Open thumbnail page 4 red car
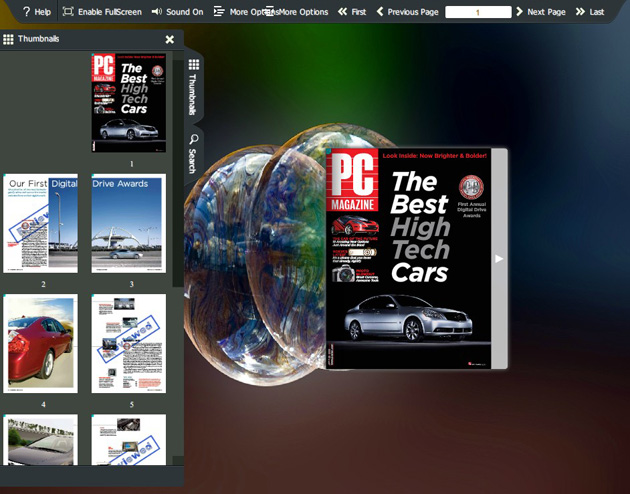 click(41, 343)
